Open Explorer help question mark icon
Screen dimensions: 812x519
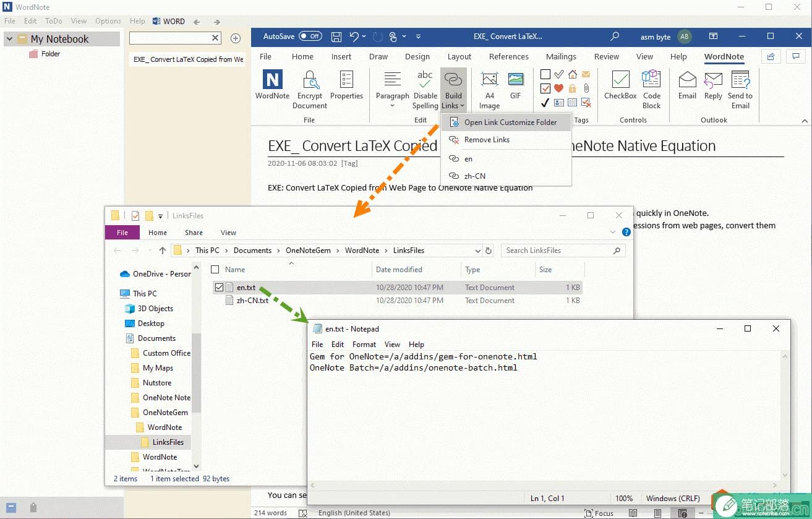pyautogui.click(x=626, y=233)
